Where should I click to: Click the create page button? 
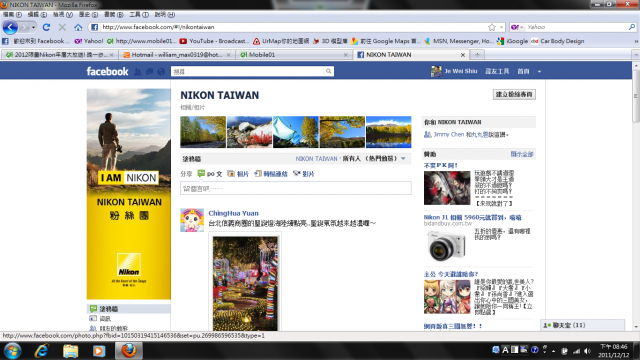pyautogui.click(x=514, y=94)
